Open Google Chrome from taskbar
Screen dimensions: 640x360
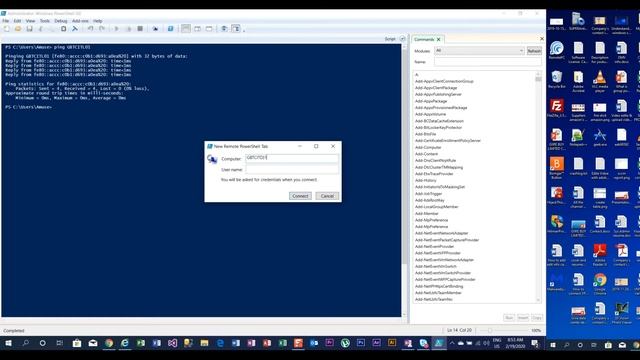pos(109,343)
